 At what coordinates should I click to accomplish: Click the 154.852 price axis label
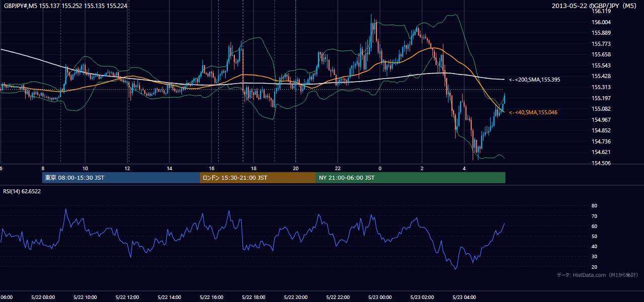[601, 130]
